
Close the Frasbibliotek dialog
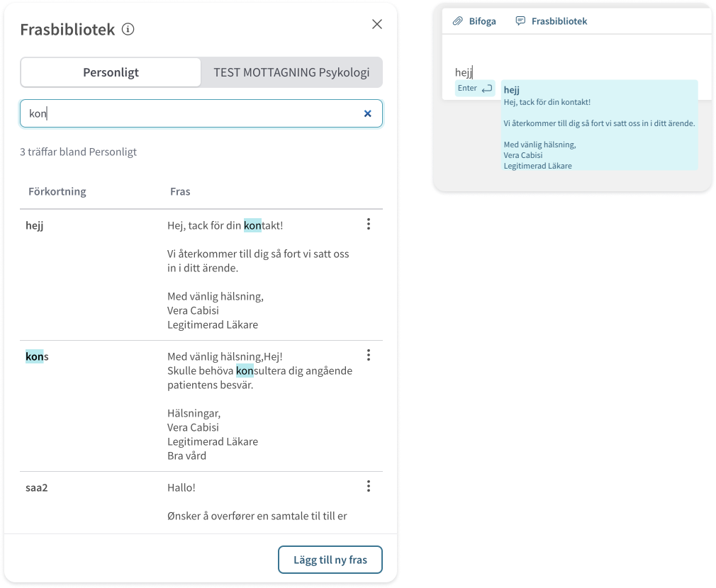377,24
